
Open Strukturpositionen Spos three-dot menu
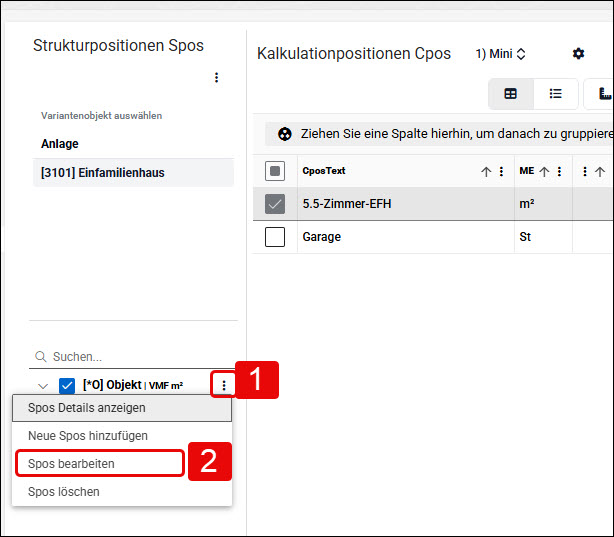(216, 78)
